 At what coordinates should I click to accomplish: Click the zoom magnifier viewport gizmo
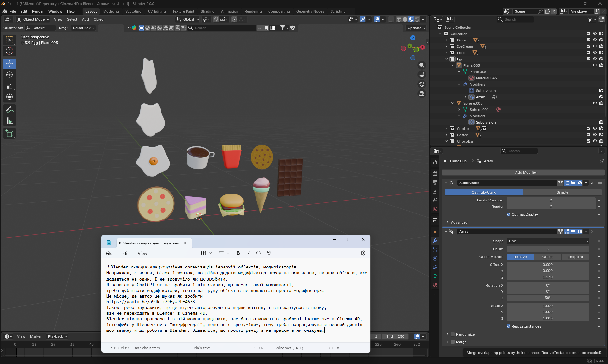click(x=422, y=65)
